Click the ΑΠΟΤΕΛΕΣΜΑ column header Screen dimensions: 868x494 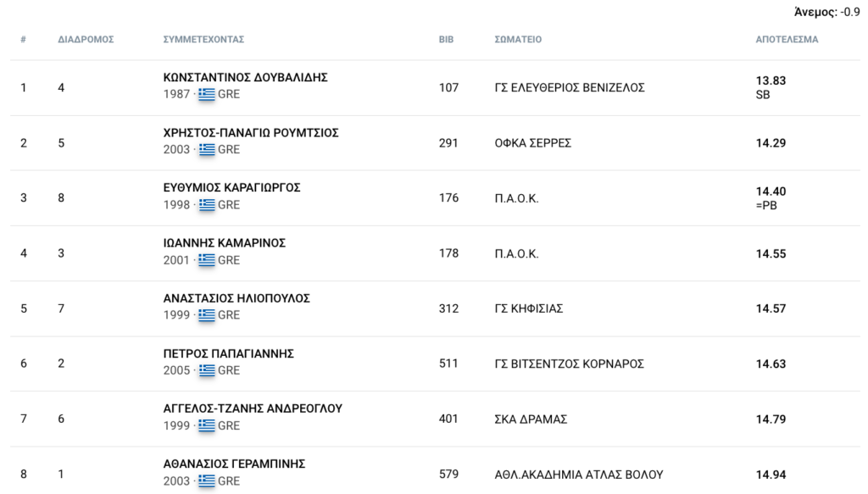point(787,39)
